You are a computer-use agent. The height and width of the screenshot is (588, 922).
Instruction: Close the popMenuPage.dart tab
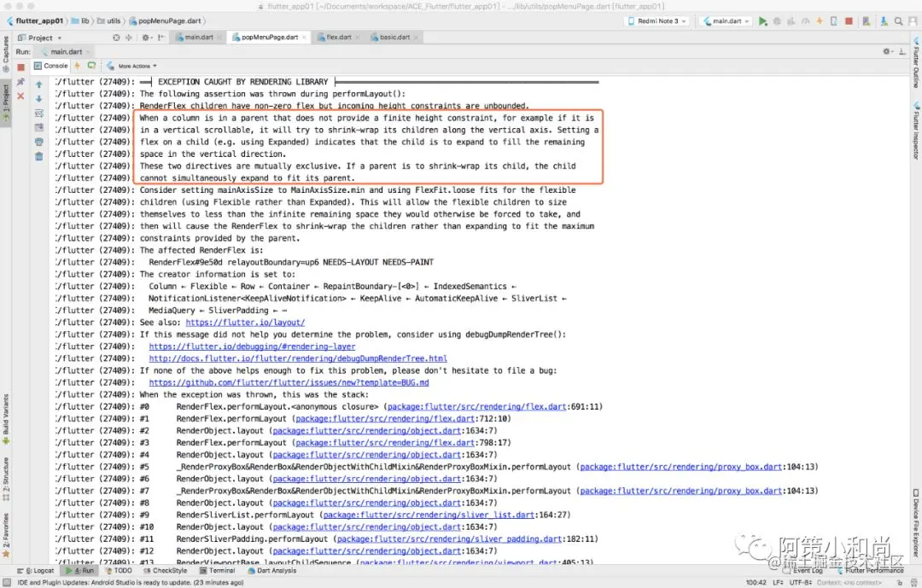click(x=304, y=38)
